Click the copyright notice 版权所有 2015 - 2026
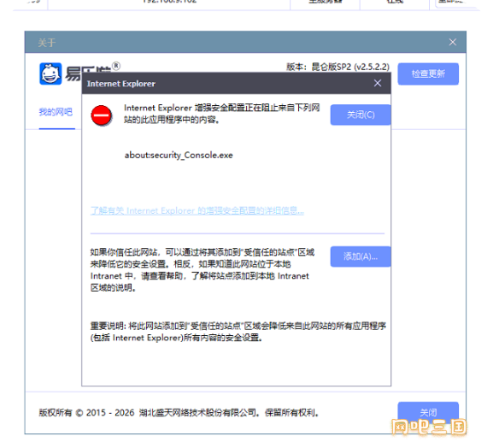This screenshot has width=493, height=448. click(x=179, y=412)
